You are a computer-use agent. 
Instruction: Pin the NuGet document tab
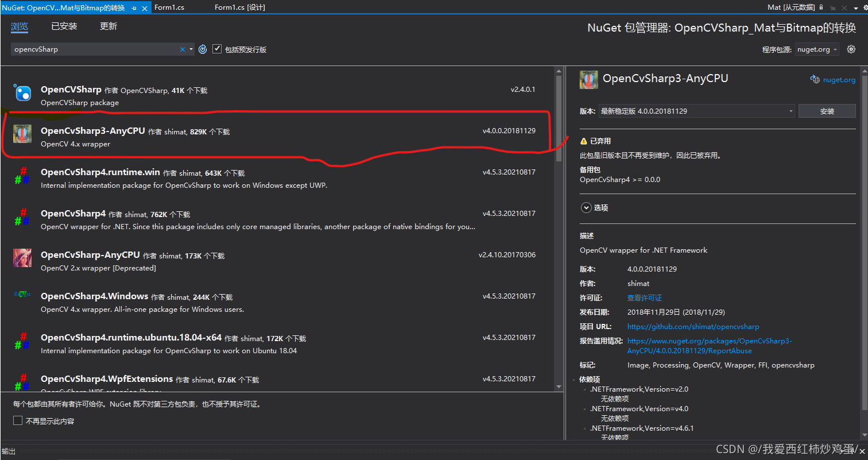pos(134,7)
